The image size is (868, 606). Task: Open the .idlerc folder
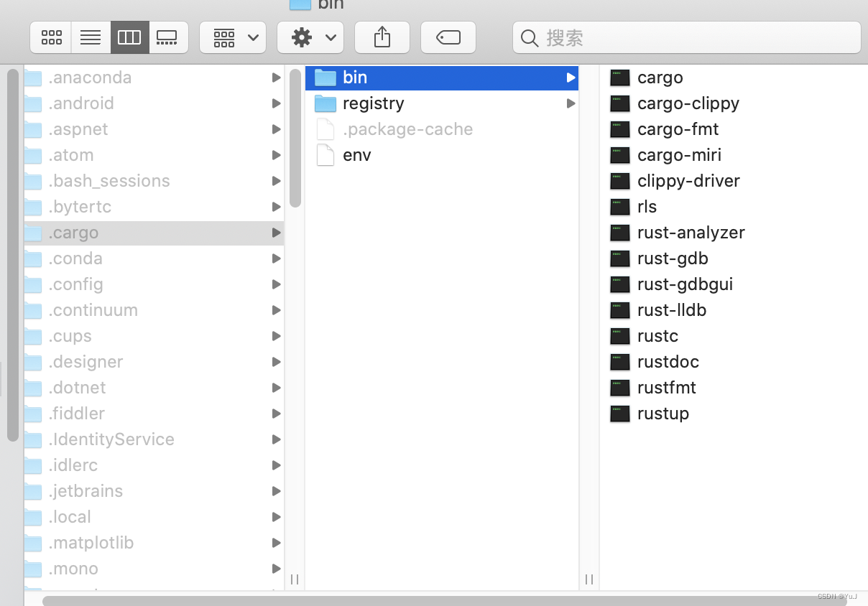(154, 465)
